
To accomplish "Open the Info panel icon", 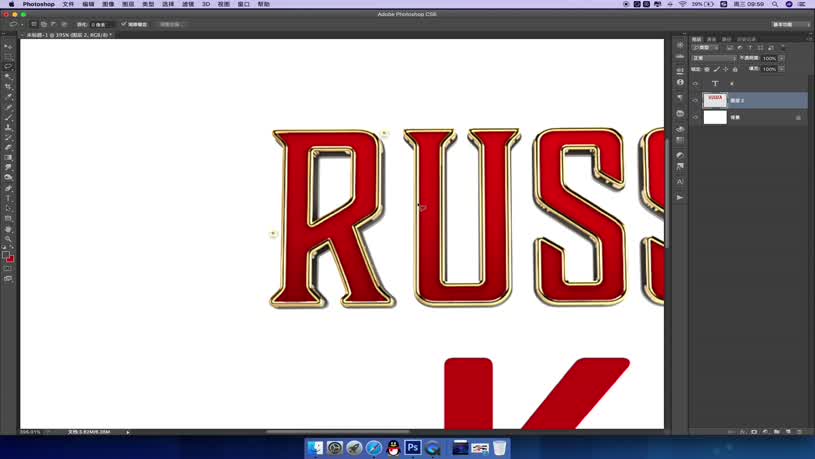I will tap(680, 82).
